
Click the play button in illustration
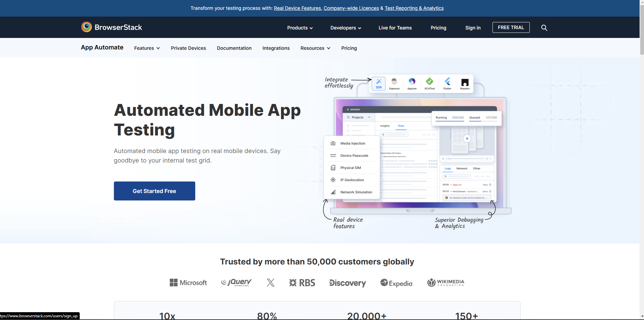(467, 138)
